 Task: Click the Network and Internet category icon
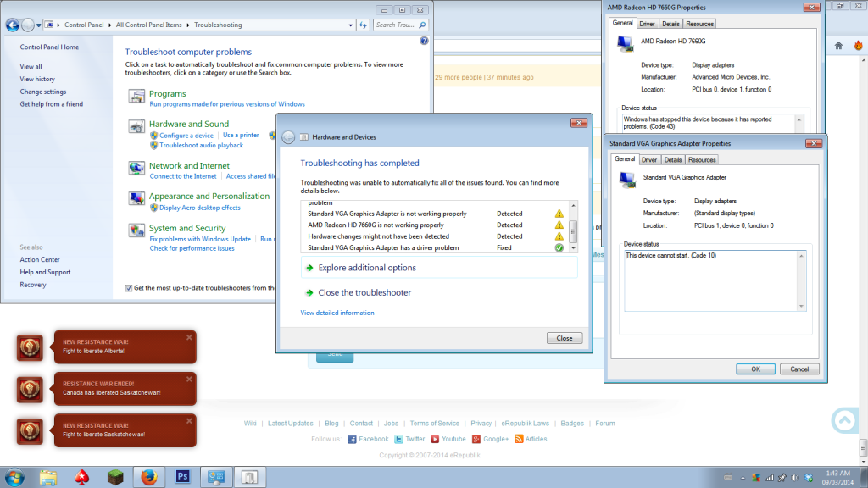click(x=136, y=168)
